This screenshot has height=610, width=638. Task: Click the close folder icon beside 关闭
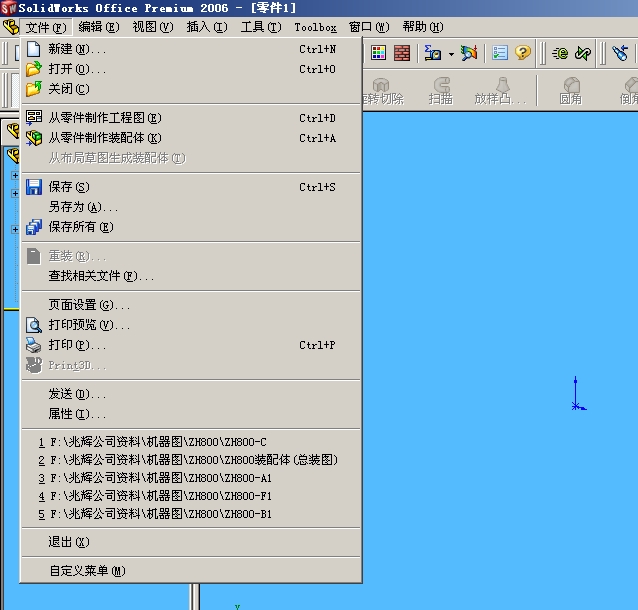tap(33, 88)
